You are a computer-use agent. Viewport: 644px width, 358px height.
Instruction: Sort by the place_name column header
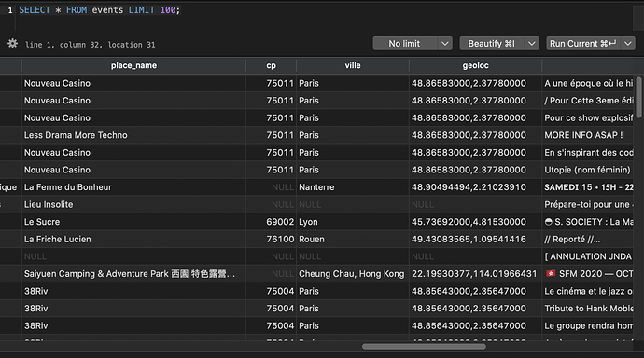(133, 65)
